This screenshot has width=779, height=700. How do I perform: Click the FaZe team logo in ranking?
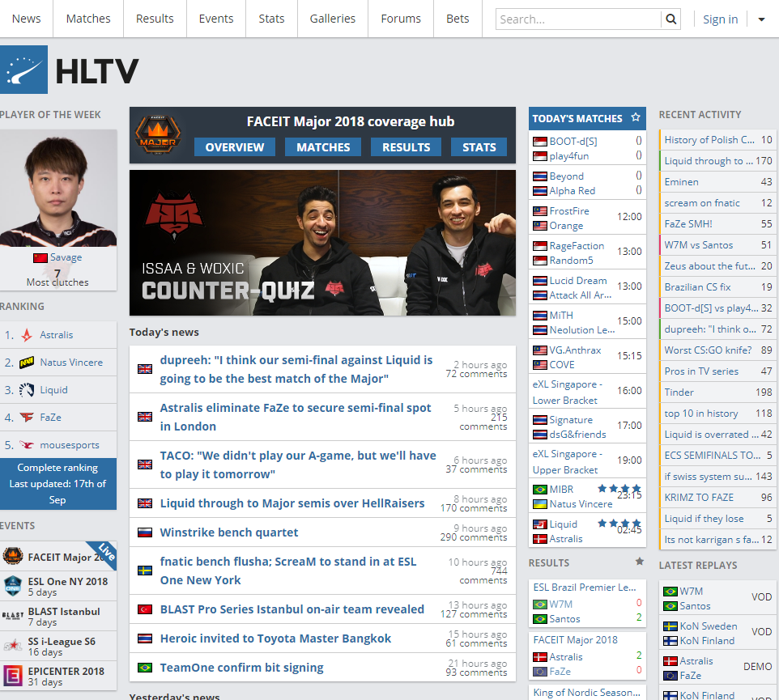click(x=27, y=418)
